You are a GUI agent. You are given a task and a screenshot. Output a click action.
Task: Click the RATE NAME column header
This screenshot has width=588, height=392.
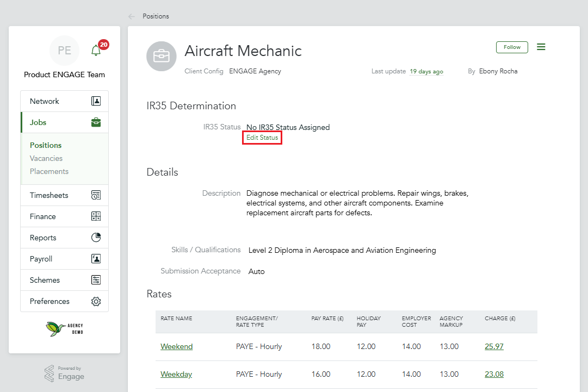(x=176, y=319)
